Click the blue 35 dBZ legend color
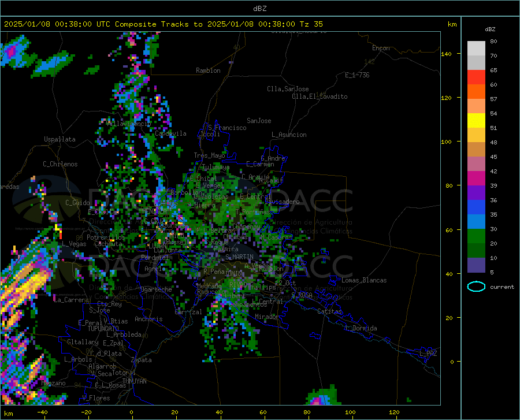Screen dimensions: 520x420 [x=476, y=207]
